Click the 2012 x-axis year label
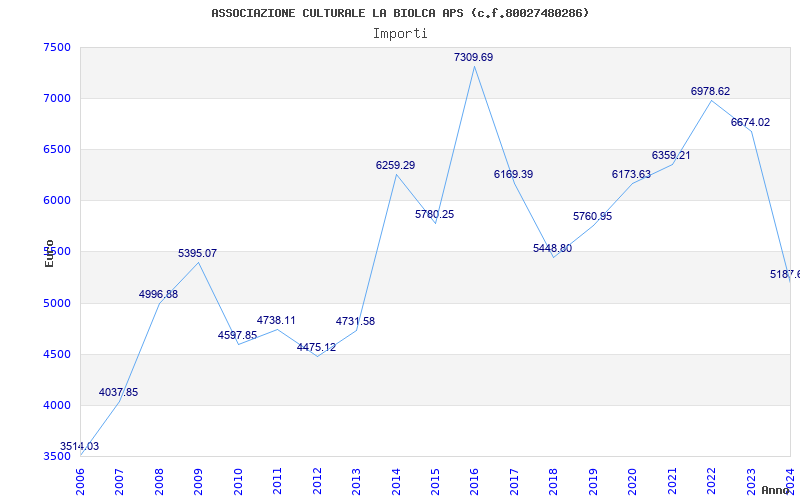 pyautogui.click(x=317, y=482)
